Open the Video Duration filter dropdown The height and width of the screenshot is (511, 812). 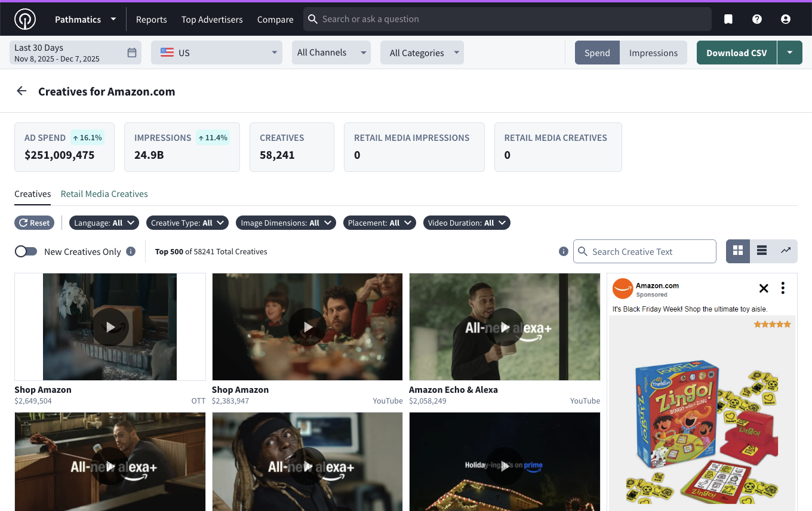coord(467,223)
